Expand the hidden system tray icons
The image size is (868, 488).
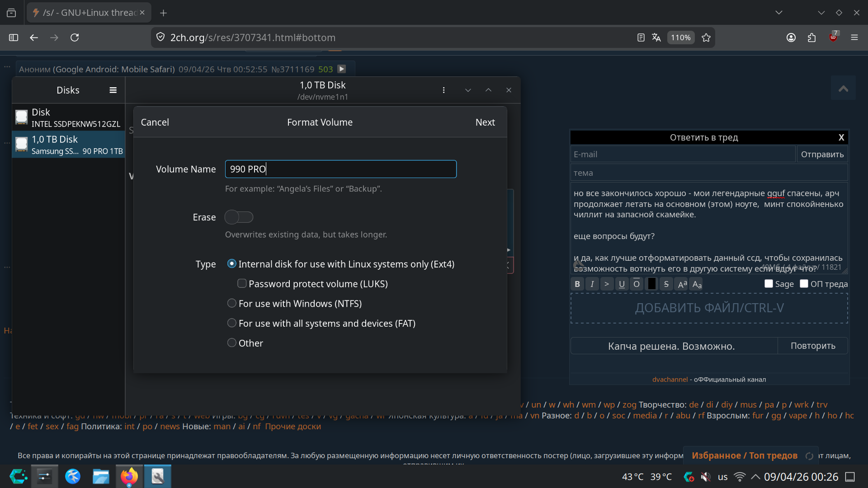(x=755, y=477)
